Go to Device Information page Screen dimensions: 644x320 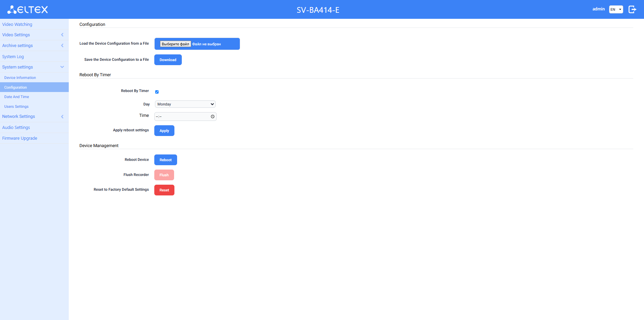coord(20,78)
